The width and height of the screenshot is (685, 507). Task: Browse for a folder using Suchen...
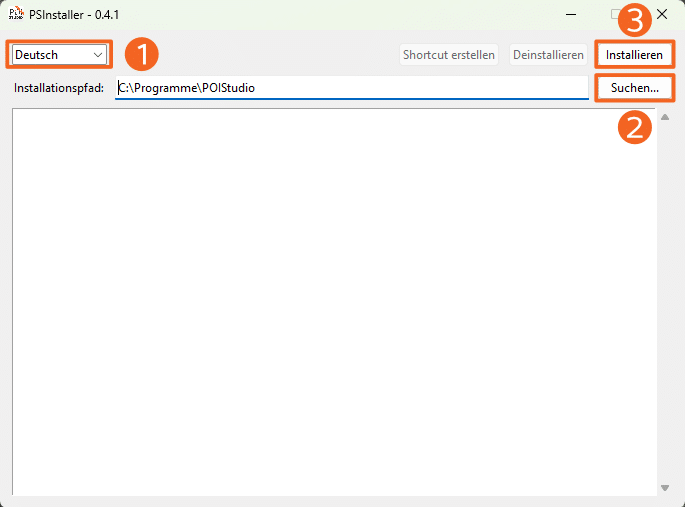coord(634,88)
